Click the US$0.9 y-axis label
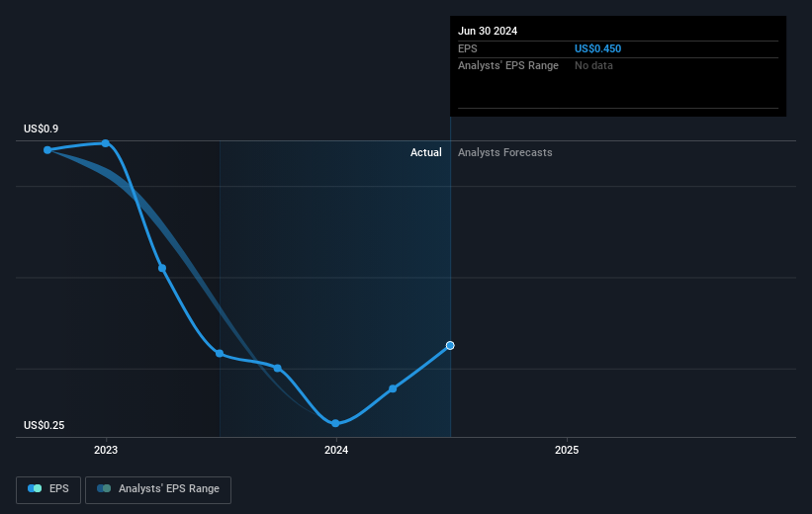 [41, 128]
